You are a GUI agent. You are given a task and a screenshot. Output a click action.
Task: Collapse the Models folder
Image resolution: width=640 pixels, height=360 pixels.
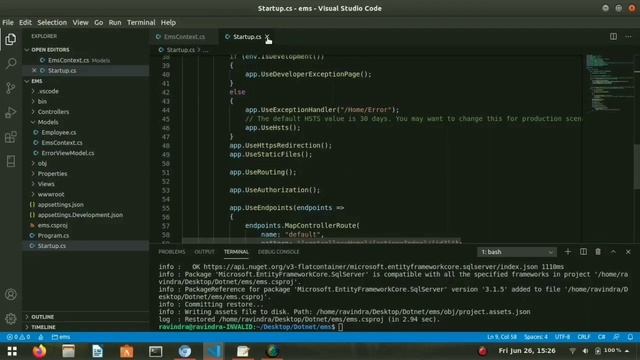48,122
